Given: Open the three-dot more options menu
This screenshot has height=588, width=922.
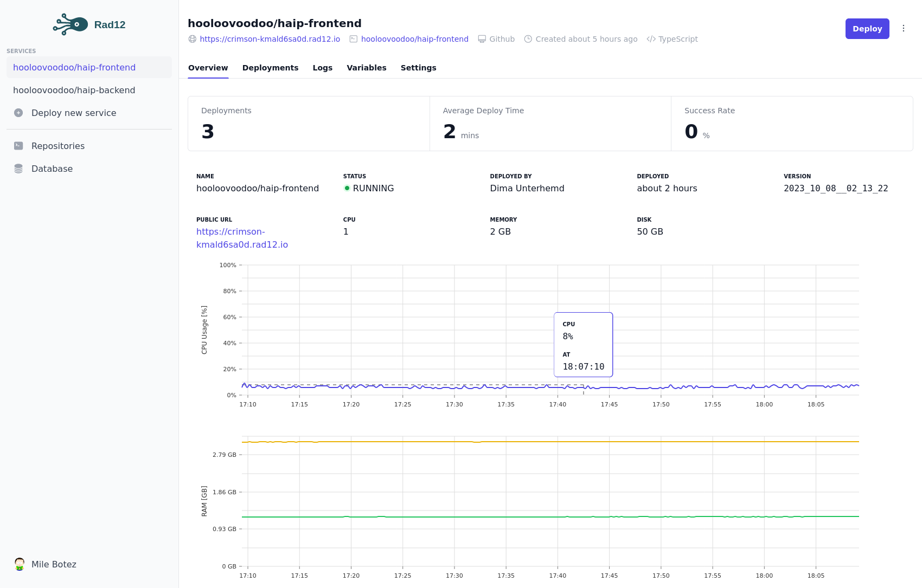Looking at the screenshot, I should (904, 28).
